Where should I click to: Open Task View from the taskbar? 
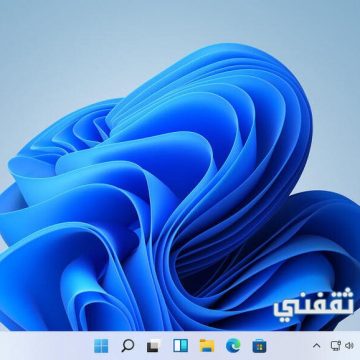(x=154, y=346)
